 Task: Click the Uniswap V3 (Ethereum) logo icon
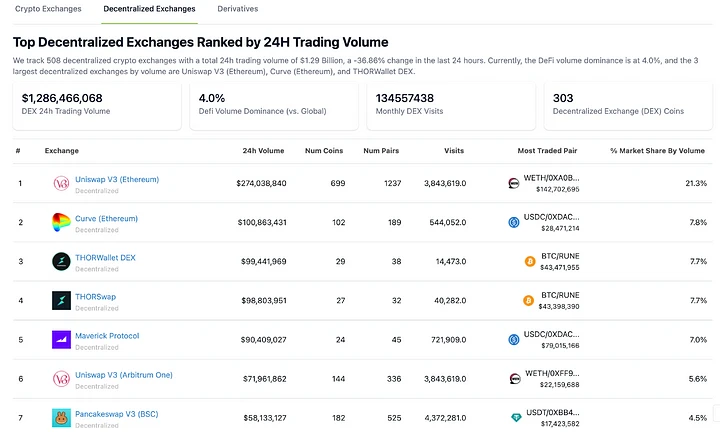[x=61, y=183]
